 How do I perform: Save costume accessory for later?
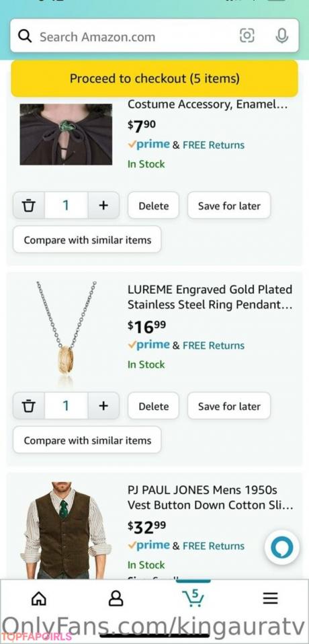pyautogui.click(x=229, y=205)
